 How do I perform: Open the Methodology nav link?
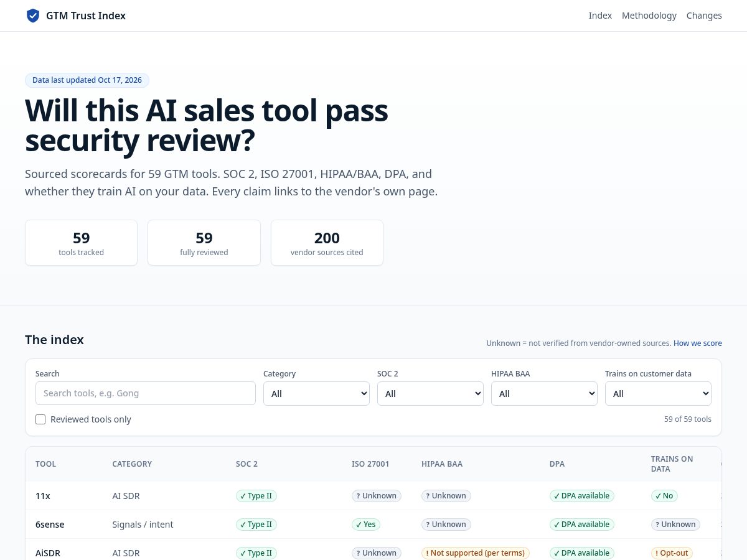click(x=649, y=16)
